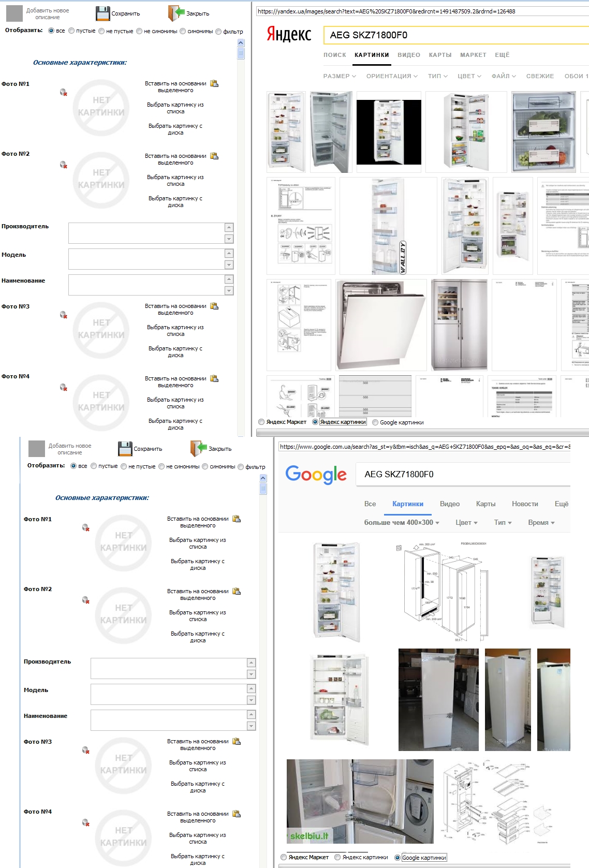Viewport: 589px width, 868px height.
Task: Open the 'больше чем 400×300' size dropdown on Google
Action: [402, 523]
